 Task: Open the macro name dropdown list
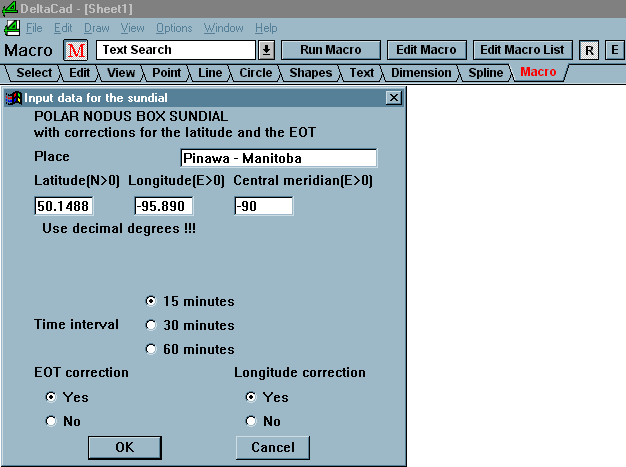tap(267, 50)
